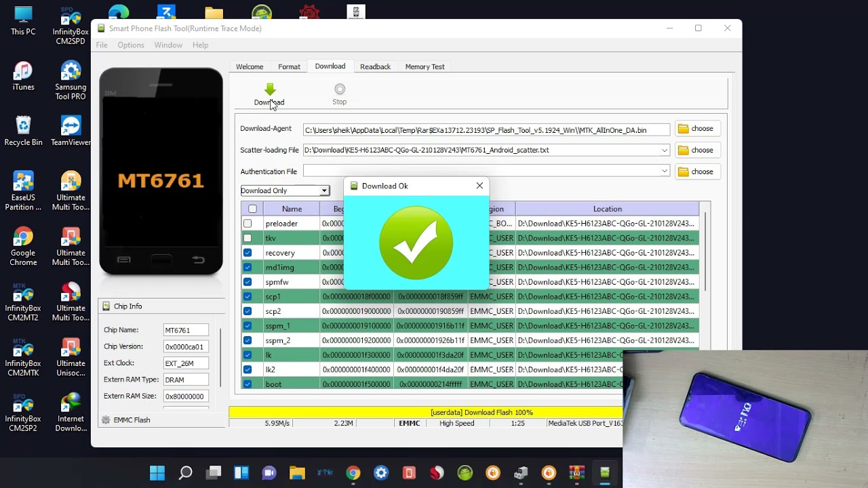Uncheck the recovery partition checkbox

(x=248, y=253)
